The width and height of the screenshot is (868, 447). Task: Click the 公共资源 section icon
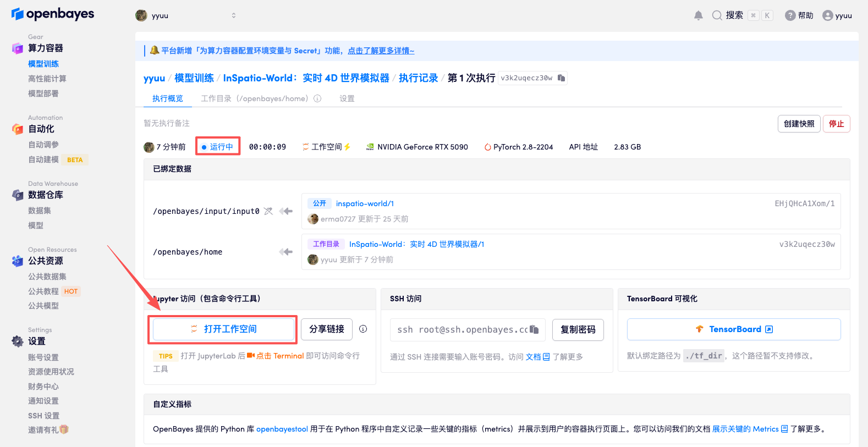click(x=18, y=261)
